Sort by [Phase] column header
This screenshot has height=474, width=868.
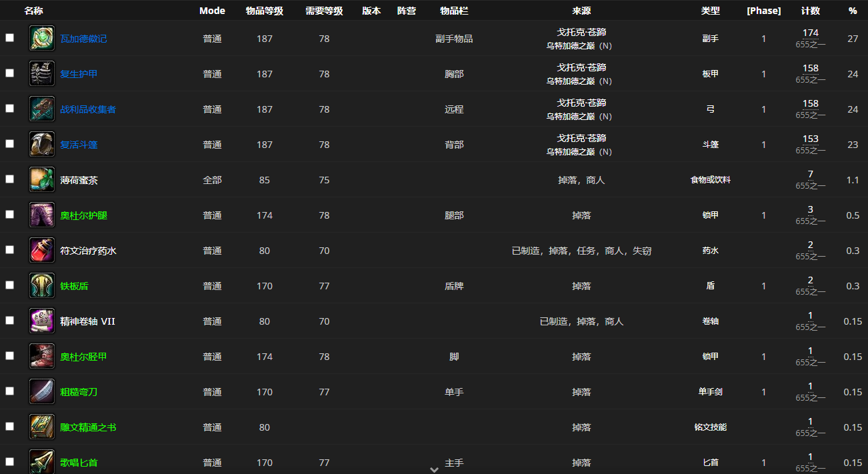764,11
